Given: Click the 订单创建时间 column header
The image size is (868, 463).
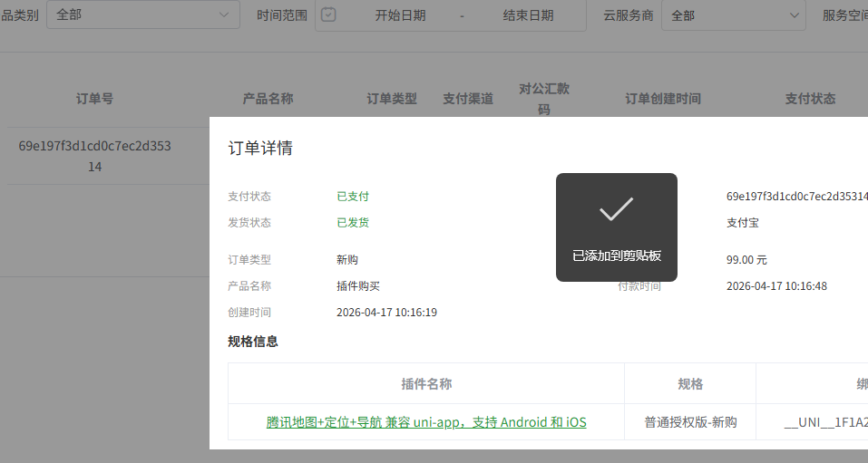Looking at the screenshot, I should (662, 99).
